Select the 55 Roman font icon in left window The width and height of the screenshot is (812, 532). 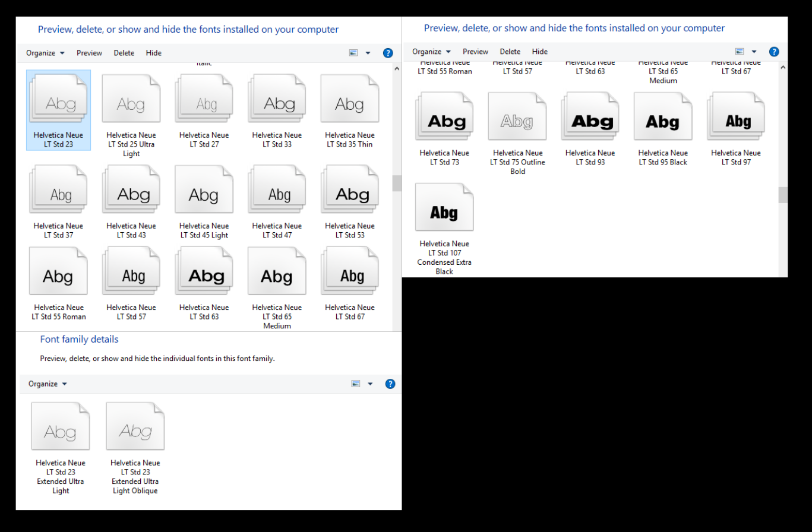[58, 271]
